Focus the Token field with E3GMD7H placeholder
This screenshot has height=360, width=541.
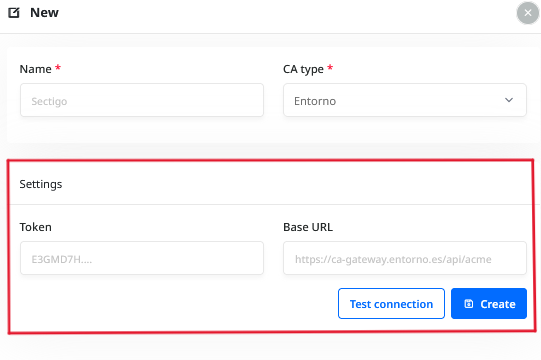(142, 258)
